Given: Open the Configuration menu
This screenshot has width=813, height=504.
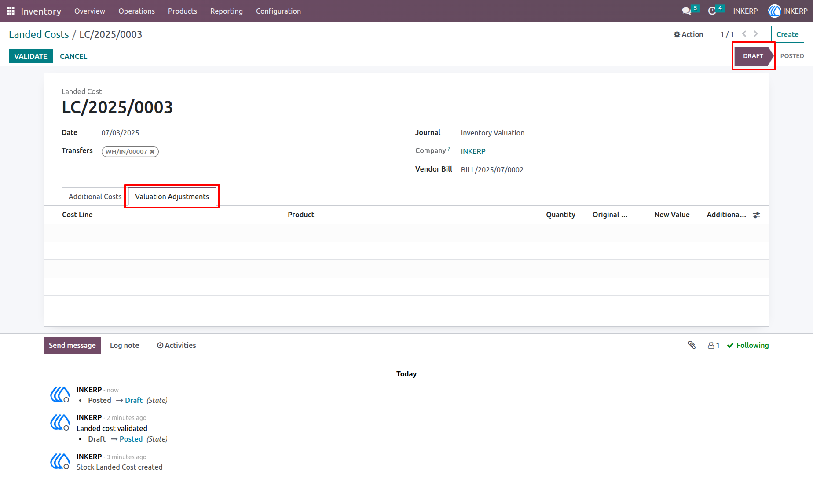Looking at the screenshot, I should 278,11.
